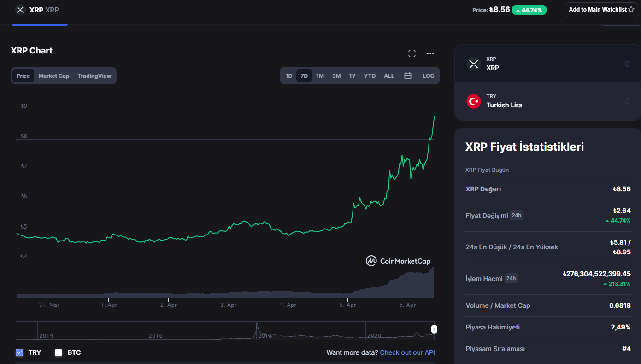
Task: Uncheck the TRY currency checkbox
Action: click(x=19, y=352)
